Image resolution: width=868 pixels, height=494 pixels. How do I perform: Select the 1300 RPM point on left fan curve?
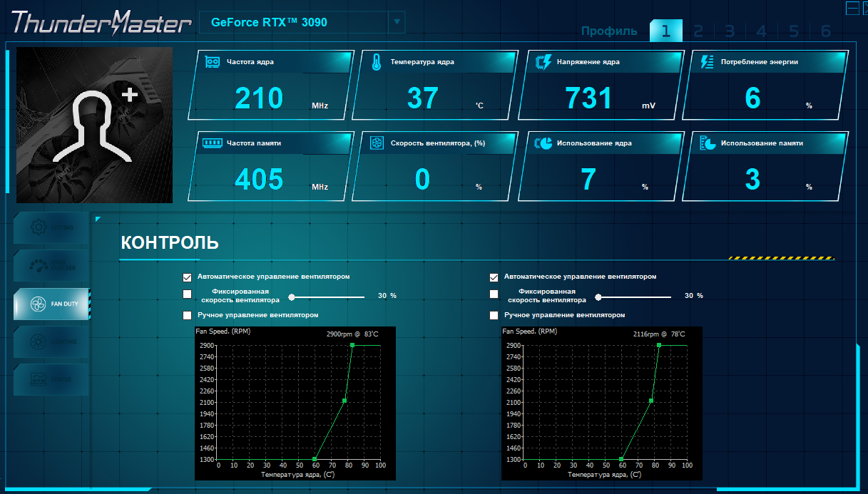click(x=315, y=459)
